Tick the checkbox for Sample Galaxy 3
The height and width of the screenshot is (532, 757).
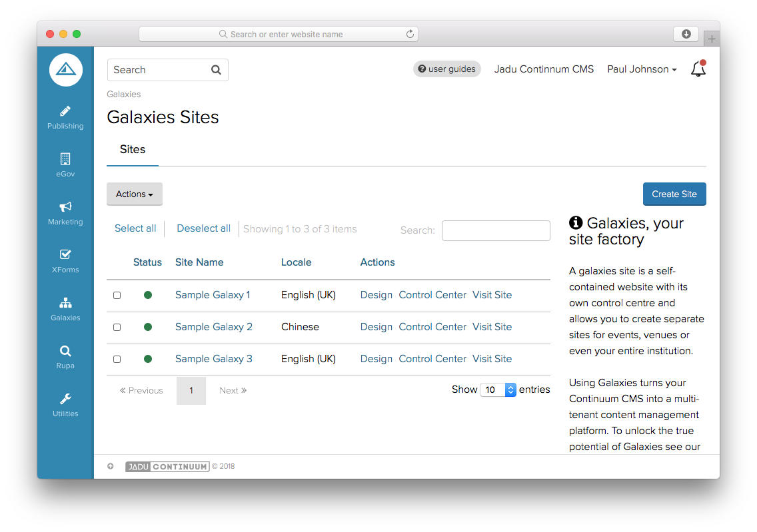pos(117,359)
